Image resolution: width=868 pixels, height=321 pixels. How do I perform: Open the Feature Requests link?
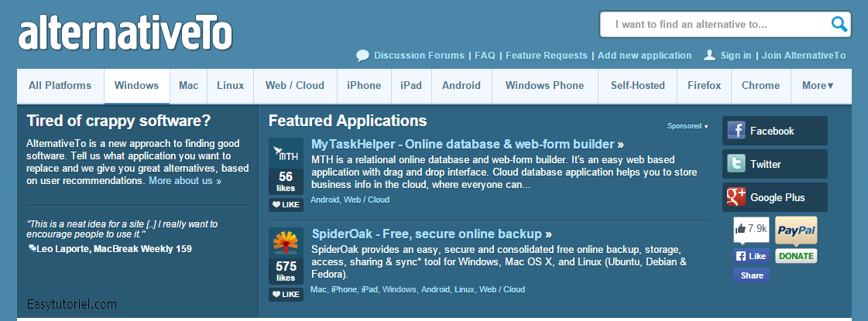(547, 56)
